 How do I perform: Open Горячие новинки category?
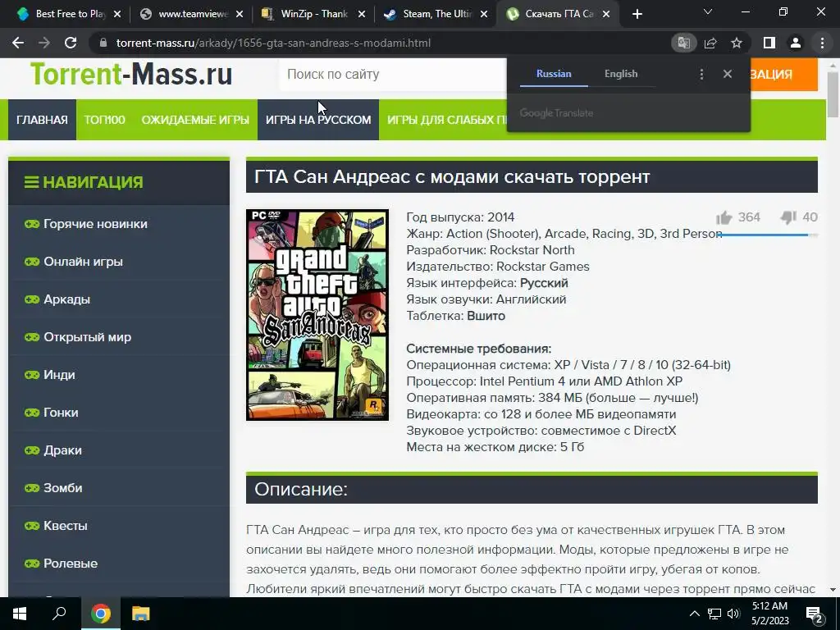(119, 224)
